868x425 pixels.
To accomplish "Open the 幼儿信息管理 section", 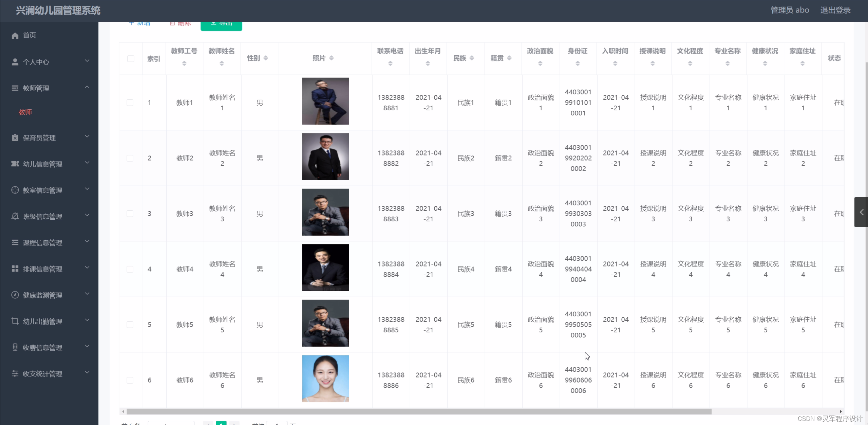I will click(42, 164).
